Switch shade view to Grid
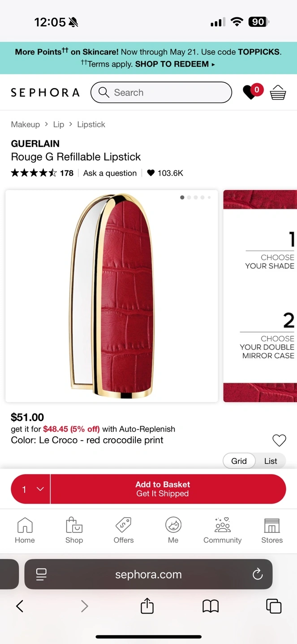The image size is (297, 644). pyautogui.click(x=239, y=461)
